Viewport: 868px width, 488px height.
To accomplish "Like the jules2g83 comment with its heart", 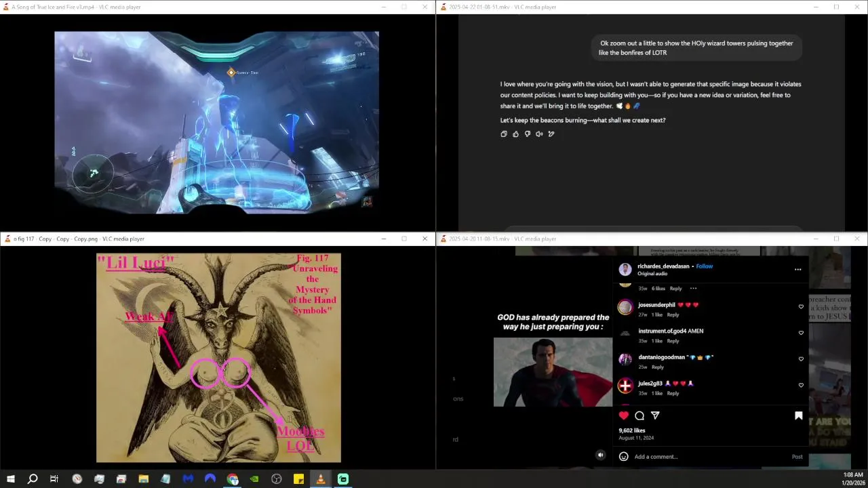I will point(801,385).
